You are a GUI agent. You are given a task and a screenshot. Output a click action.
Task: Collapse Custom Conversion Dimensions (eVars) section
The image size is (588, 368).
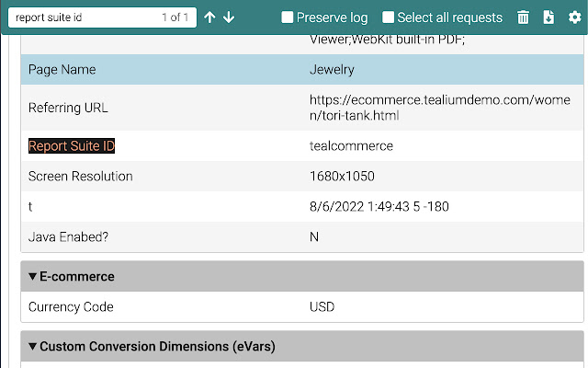[33, 347]
